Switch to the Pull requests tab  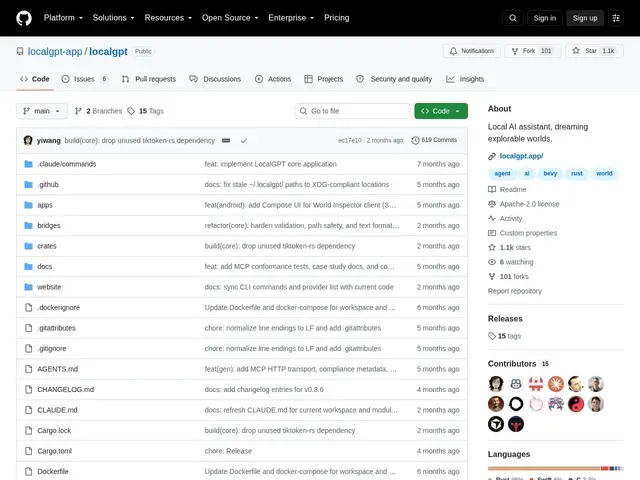point(149,79)
